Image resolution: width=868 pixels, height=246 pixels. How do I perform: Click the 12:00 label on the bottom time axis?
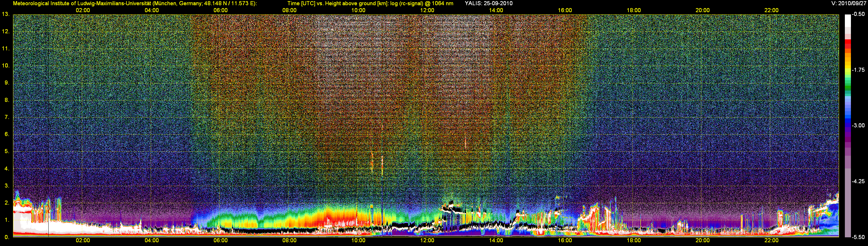427,240
